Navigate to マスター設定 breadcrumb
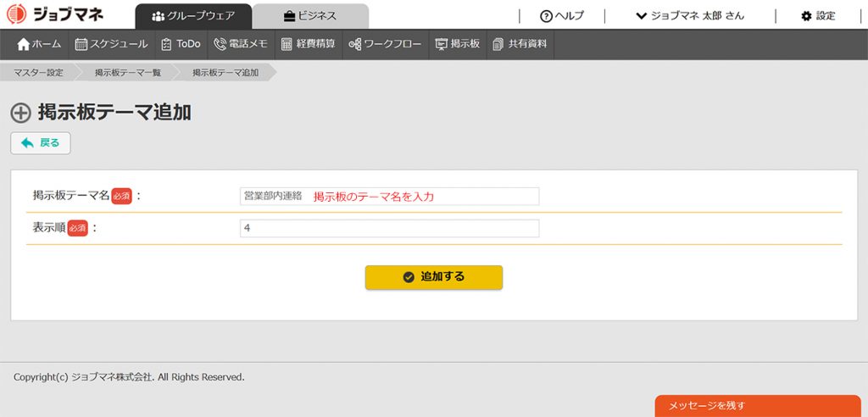 (39, 73)
